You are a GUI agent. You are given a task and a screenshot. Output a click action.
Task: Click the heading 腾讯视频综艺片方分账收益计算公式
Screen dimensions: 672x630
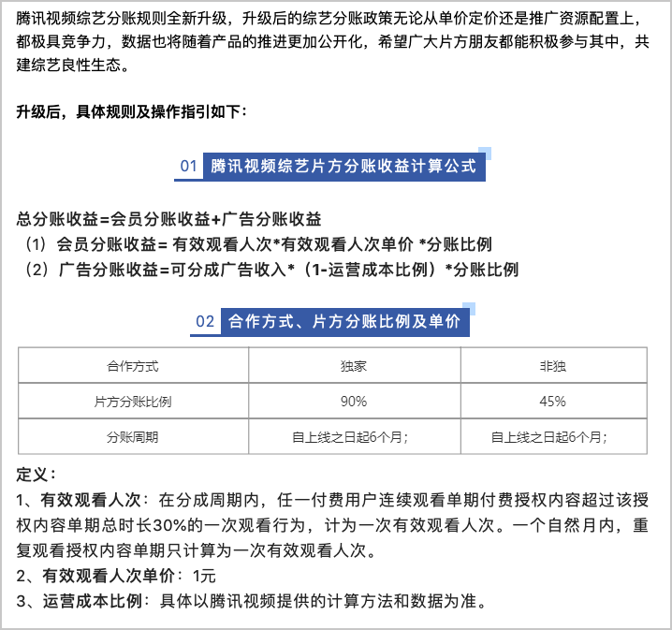pos(343,167)
